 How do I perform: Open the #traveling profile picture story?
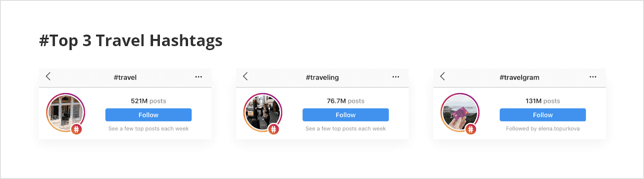[263, 112]
